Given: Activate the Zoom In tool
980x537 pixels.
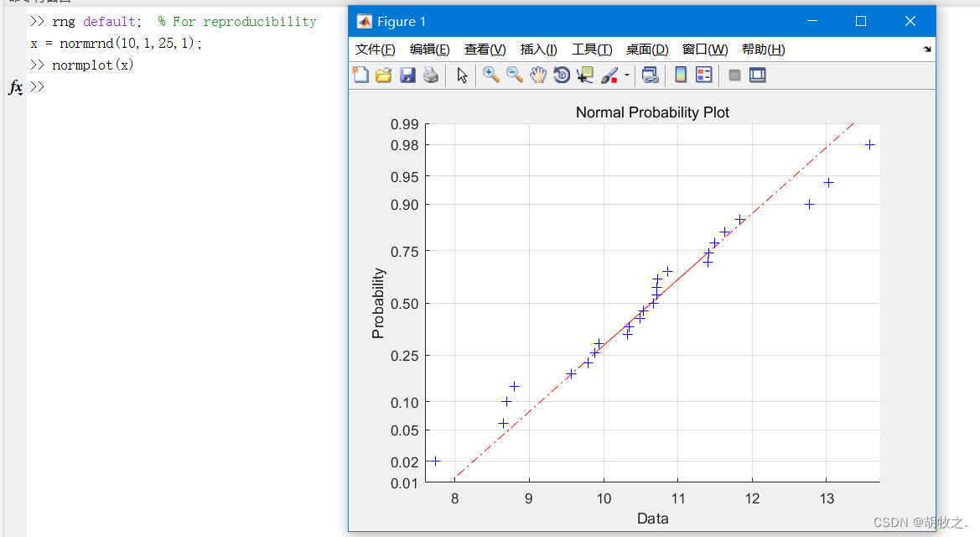Looking at the screenshot, I should coord(491,75).
